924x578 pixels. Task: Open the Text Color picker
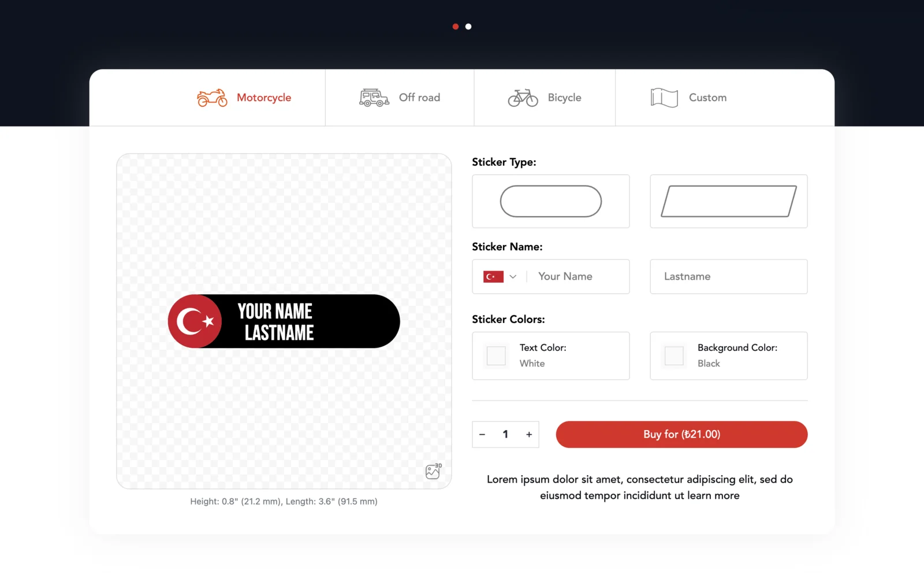551,355
